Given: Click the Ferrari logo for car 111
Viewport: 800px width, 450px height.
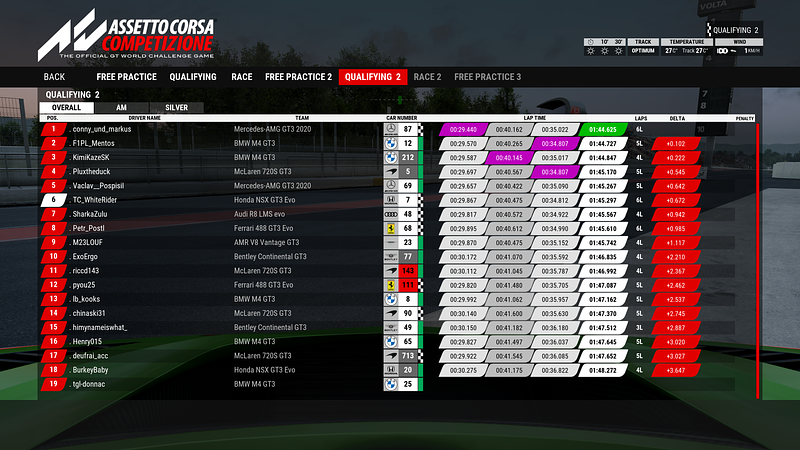Looking at the screenshot, I should (391, 285).
